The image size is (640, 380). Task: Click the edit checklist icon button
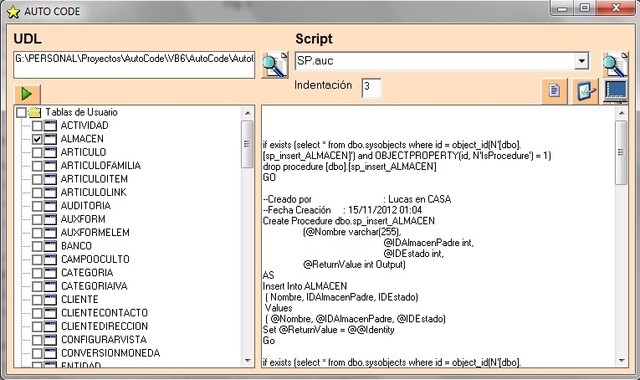pyautogui.click(x=585, y=90)
